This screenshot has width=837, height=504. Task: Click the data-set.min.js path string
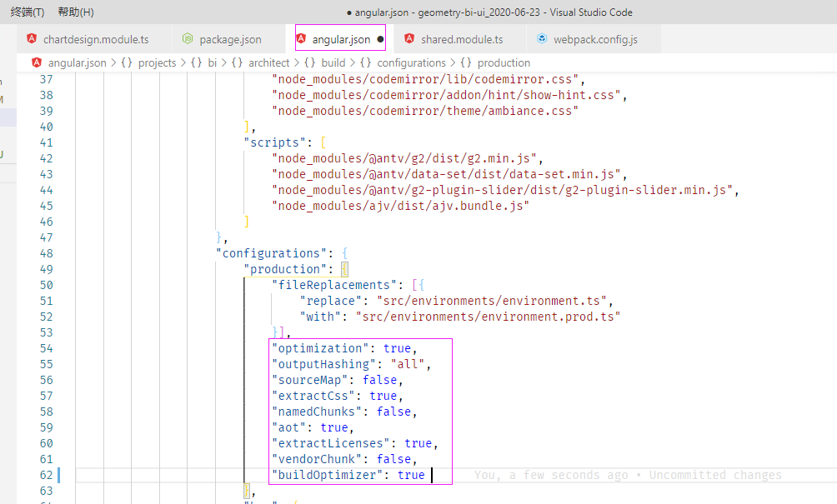coord(446,174)
